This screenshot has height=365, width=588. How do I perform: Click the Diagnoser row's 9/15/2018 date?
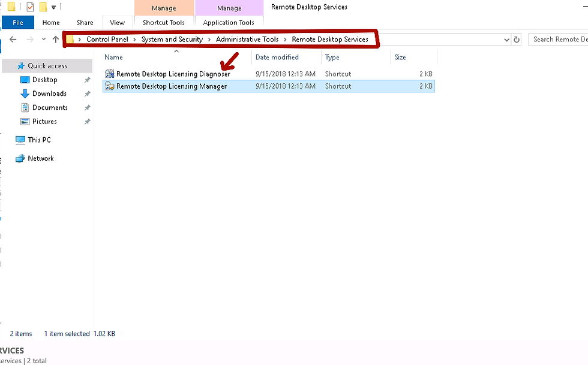tap(286, 74)
